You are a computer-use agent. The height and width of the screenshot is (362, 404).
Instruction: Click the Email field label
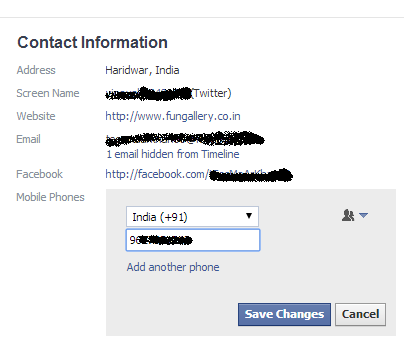pyautogui.click(x=28, y=139)
